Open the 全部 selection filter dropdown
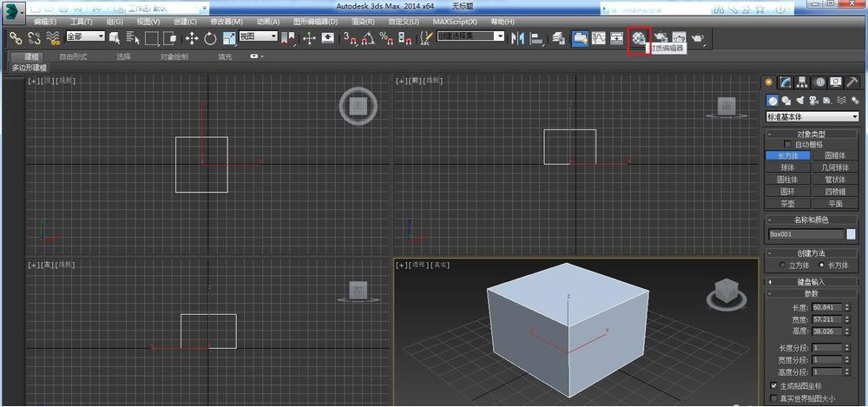This screenshot has height=407, width=868. (85, 36)
